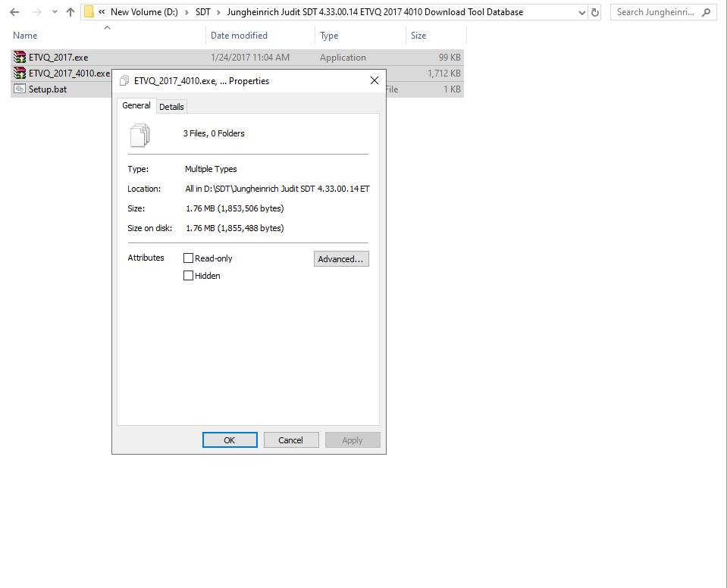Click 1,712 KB size cell
Viewport: 727px width, 588px height.
[x=443, y=73]
